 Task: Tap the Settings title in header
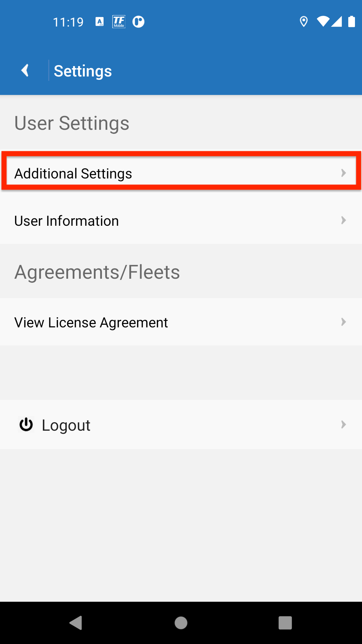pyautogui.click(x=83, y=71)
